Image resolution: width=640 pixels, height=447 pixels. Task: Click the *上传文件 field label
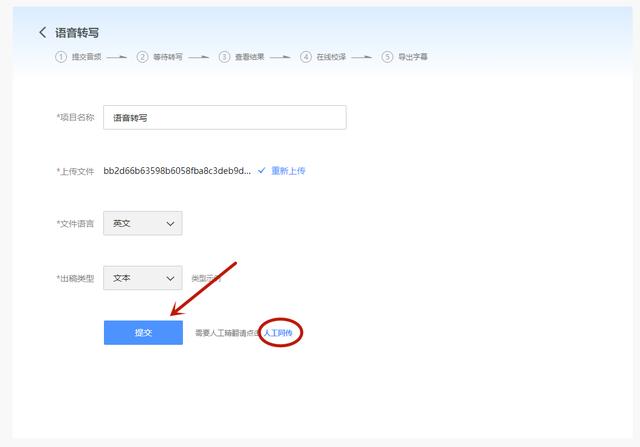click(x=75, y=171)
